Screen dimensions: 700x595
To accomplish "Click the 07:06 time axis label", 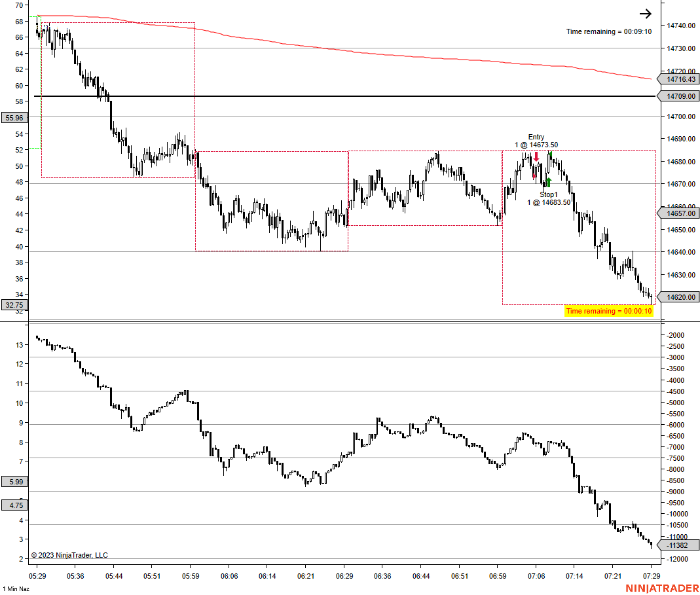I will (x=536, y=576).
